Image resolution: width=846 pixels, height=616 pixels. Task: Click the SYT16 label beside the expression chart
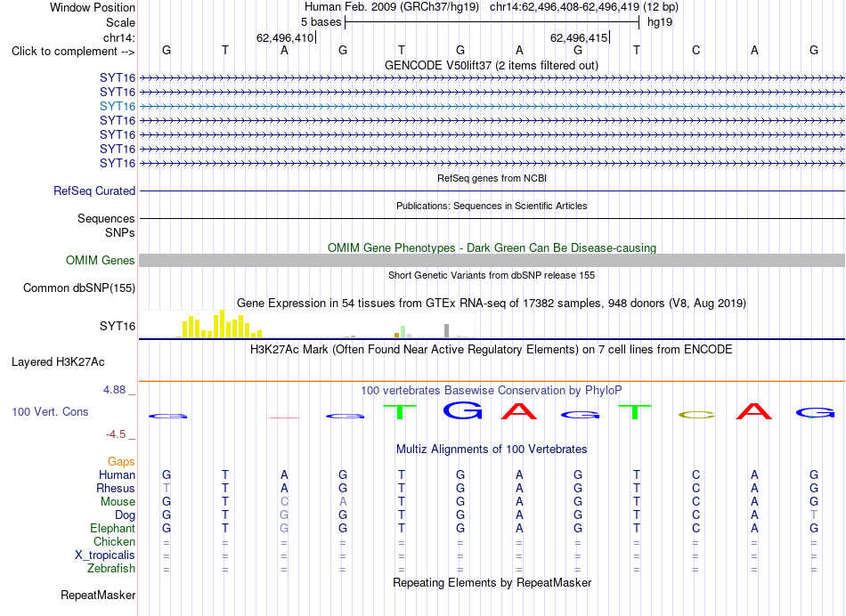117,327
